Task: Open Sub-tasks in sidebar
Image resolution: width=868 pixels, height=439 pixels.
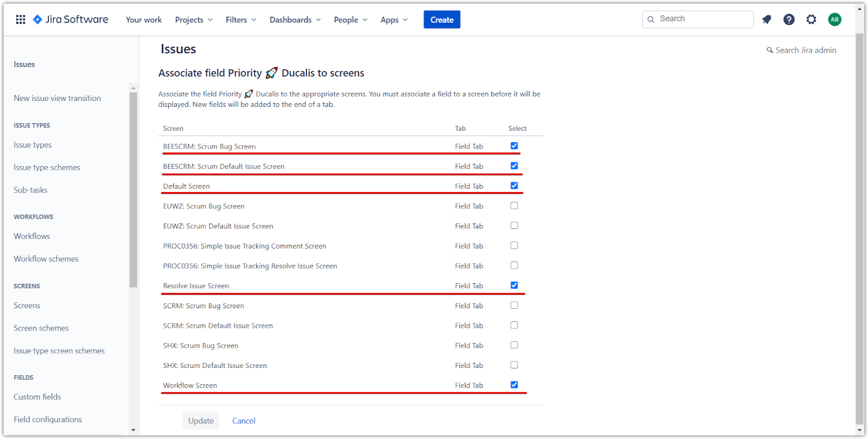Action: coord(30,190)
